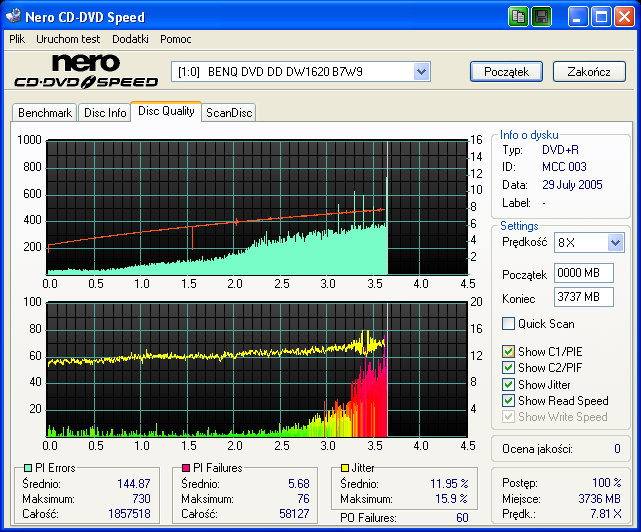The width and height of the screenshot is (641, 532).
Task: Click the Prędk. value 7.81 X
Action: tap(605, 514)
